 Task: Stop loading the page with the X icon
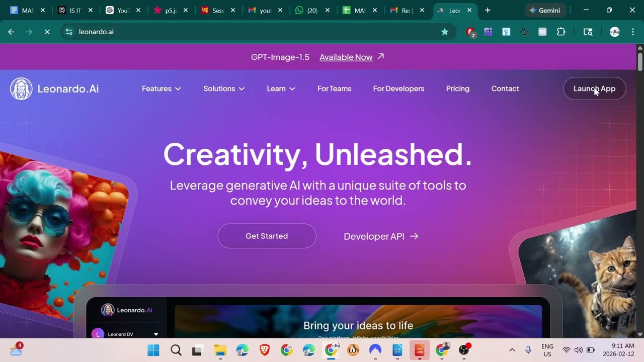(x=47, y=32)
